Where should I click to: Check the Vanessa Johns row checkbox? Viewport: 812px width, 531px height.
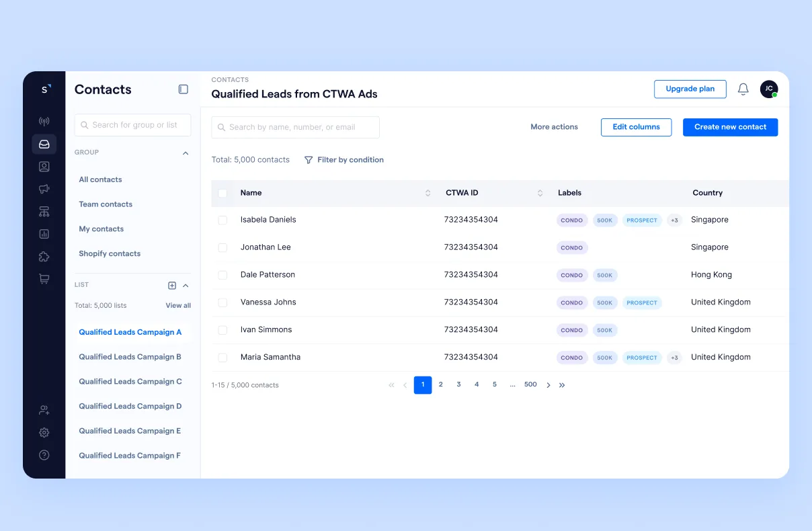coord(222,302)
